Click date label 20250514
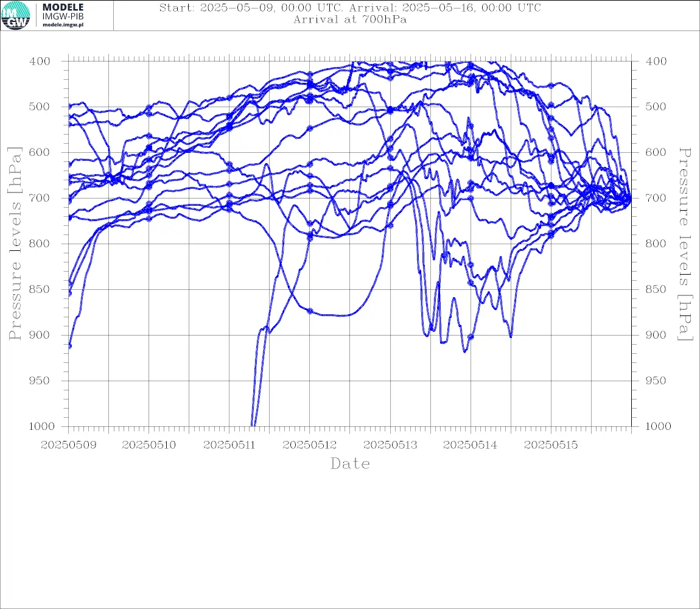 [470, 445]
